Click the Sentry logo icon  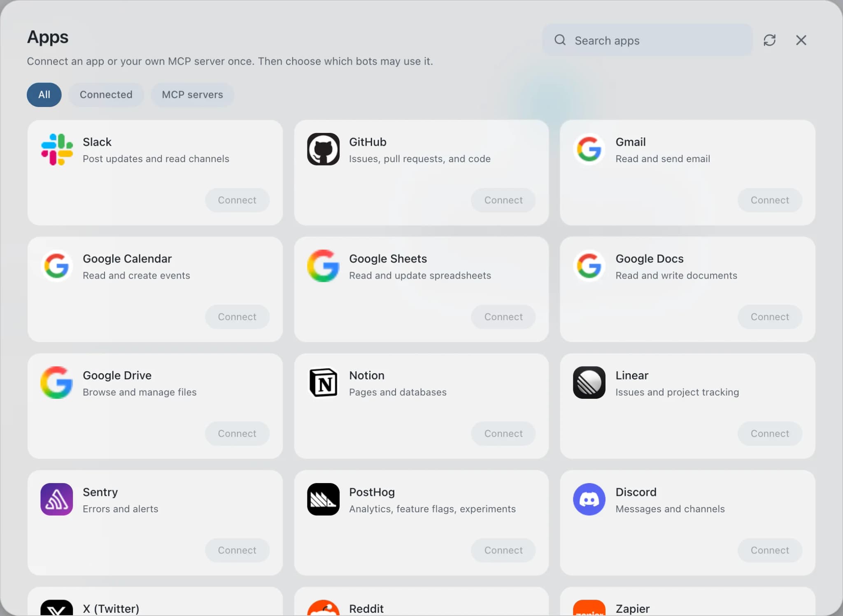coord(57,499)
